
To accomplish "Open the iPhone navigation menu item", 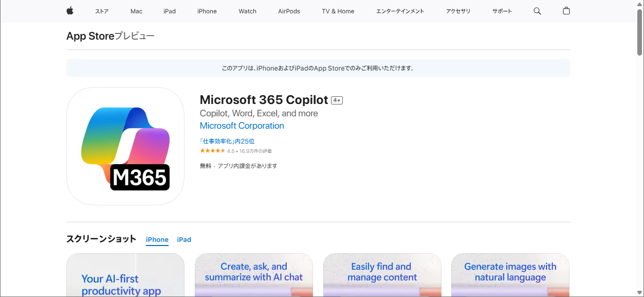I will pyautogui.click(x=207, y=11).
